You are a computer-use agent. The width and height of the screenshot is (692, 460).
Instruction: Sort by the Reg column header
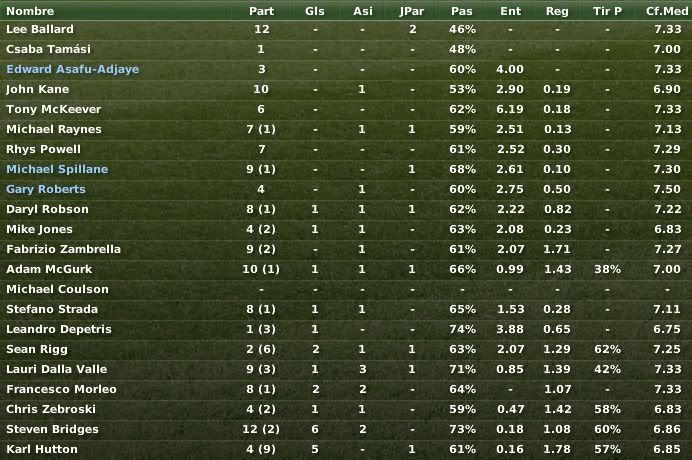pos(557,11)
